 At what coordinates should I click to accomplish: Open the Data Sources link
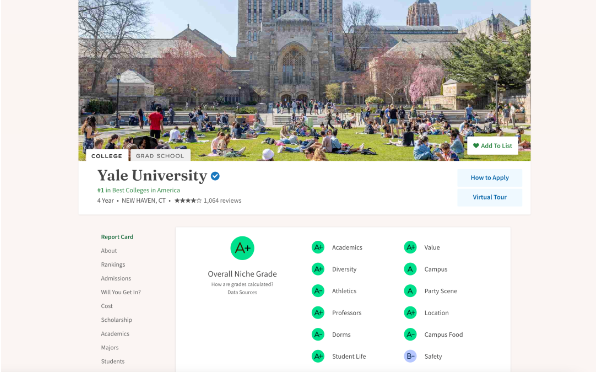pyautogui.click(x=242, y=292)
